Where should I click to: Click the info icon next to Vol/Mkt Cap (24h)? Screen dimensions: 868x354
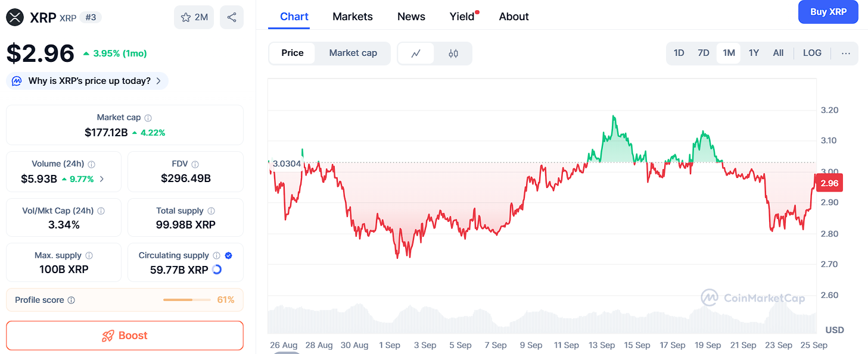coord(101,211)
